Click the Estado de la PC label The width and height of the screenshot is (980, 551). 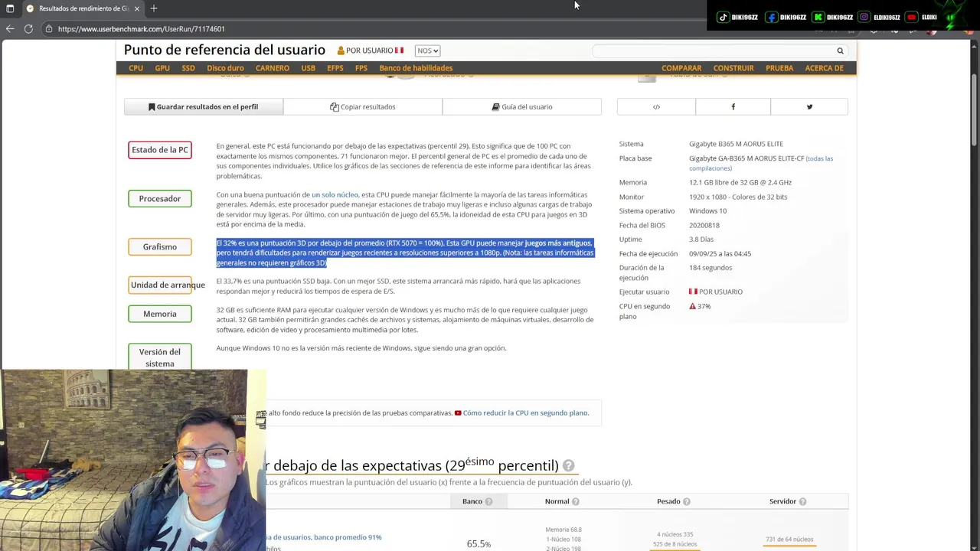(x=159, y=150)
